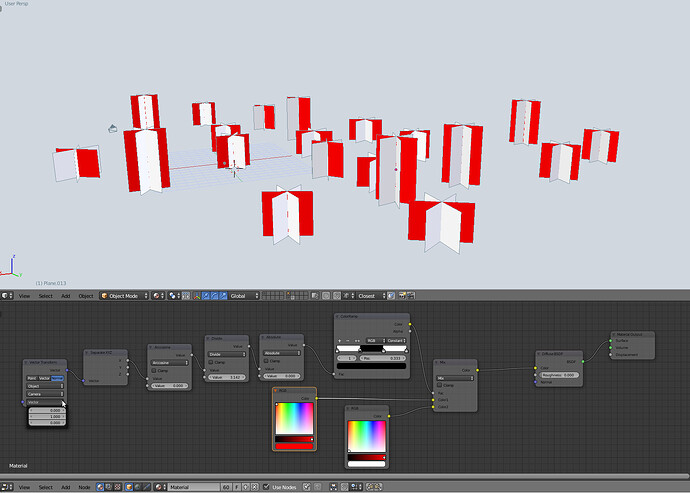Open the node editor type selector

(x=6, y=487)
